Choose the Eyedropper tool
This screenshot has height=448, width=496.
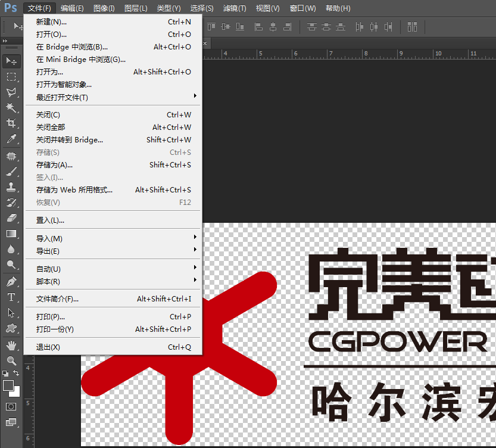[11, 139]
